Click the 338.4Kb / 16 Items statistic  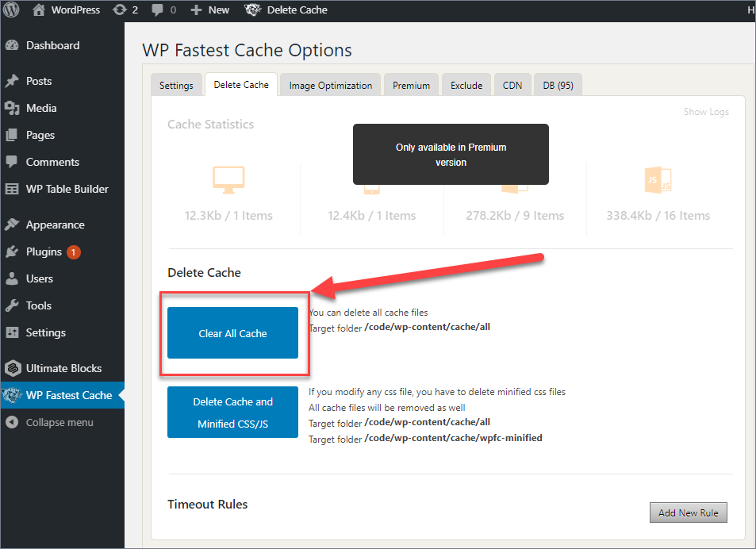pos(658,216)
